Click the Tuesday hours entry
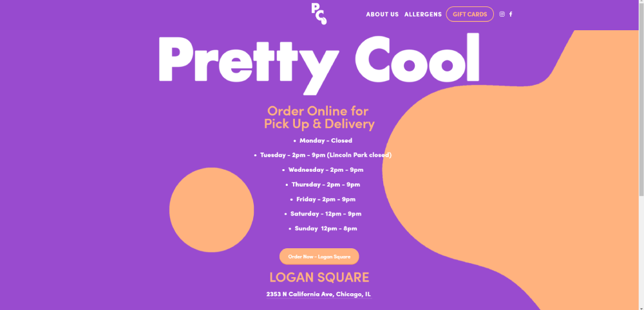 325,155
